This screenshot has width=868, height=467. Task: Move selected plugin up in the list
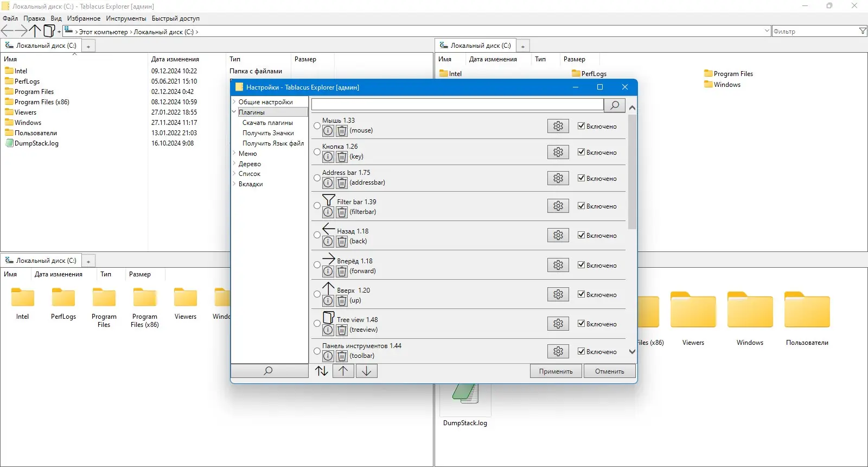tap(343, 371)
